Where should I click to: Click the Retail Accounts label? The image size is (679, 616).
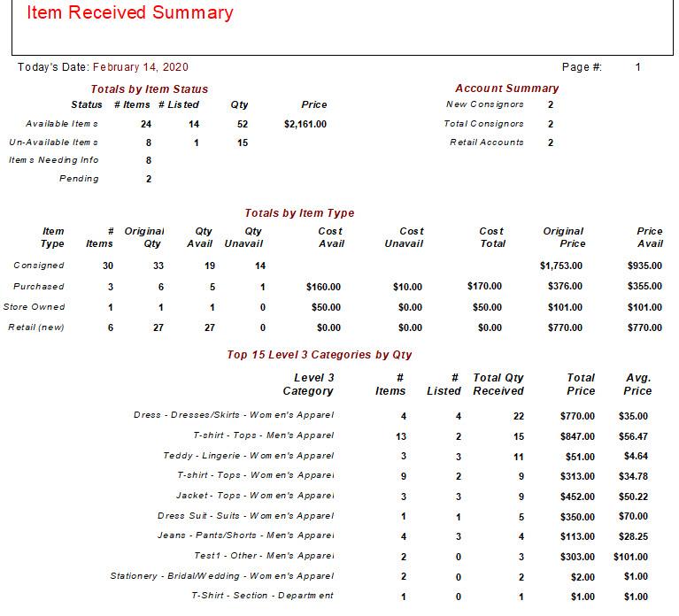pos(486,142)
